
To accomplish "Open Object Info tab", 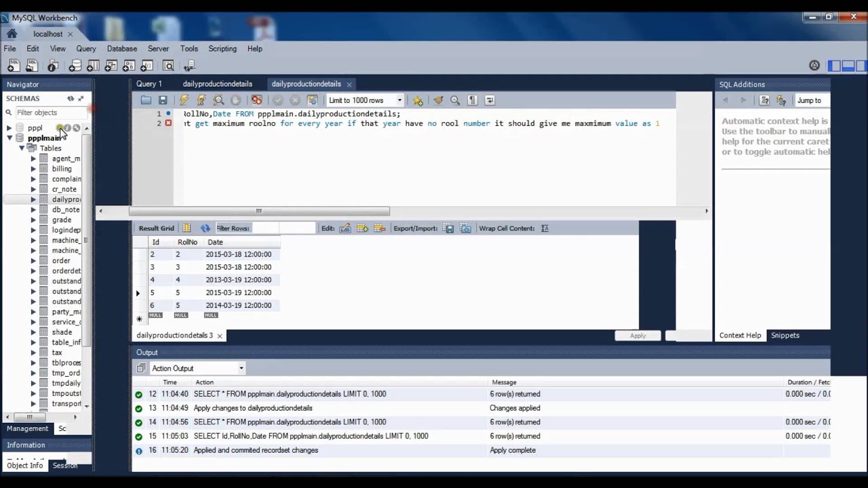I will tap(25, 466).
